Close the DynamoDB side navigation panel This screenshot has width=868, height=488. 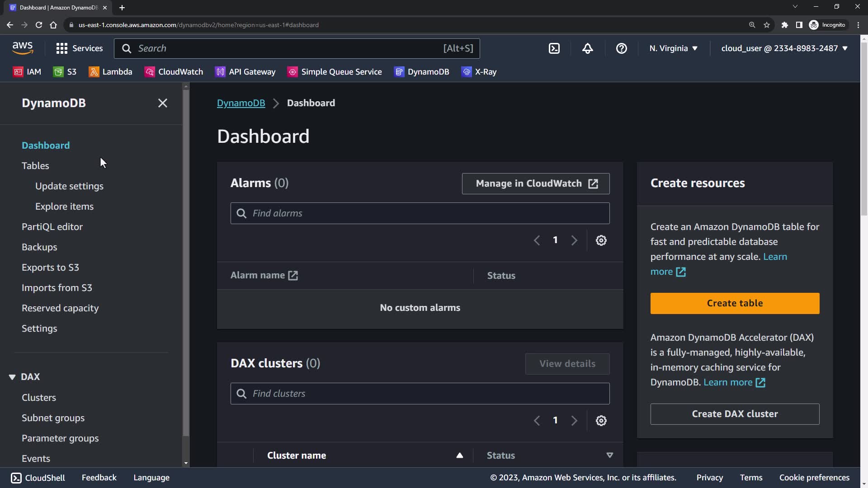[163, 103]
